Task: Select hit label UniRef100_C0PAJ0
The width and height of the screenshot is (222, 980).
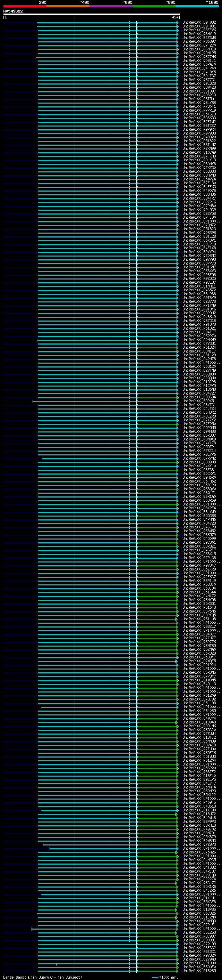Action: tap(199, 64)
